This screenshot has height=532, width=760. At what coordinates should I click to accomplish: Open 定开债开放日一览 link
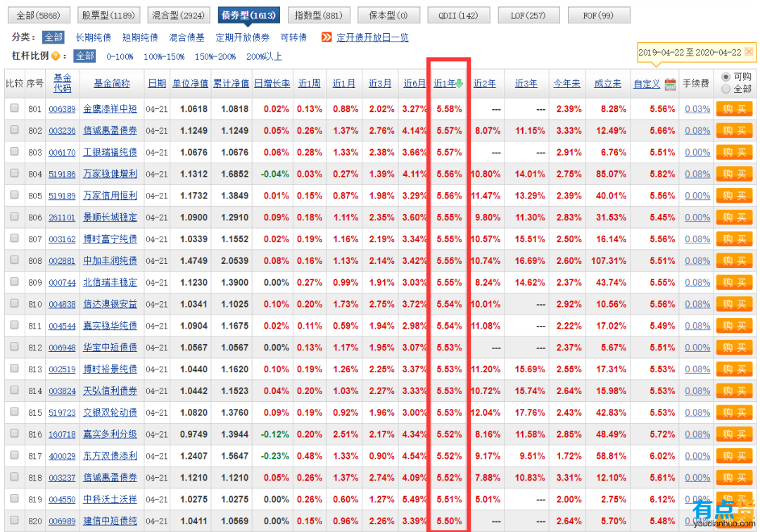[372, 37]
